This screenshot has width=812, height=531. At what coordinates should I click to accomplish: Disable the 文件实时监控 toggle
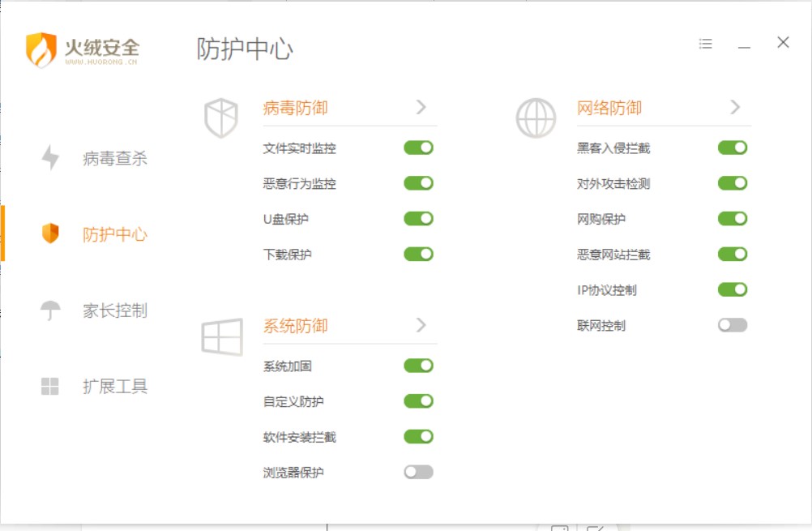click(417, 148)
